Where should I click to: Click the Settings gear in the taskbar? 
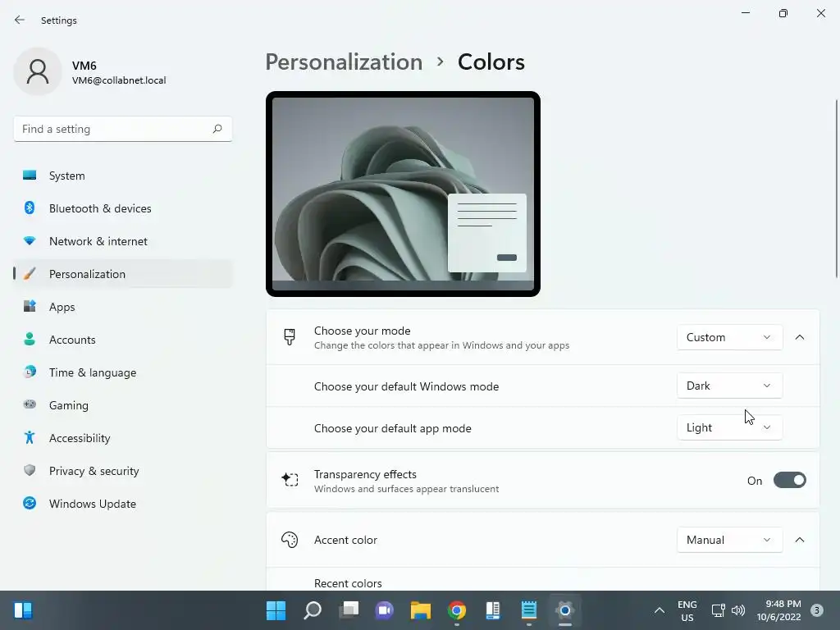pos(565,610)
